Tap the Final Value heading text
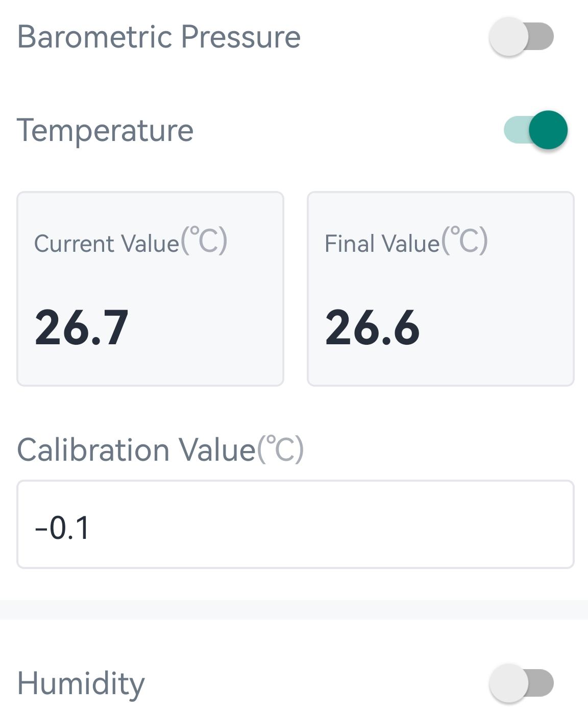Screen dimensions: 588x711 click(x=382, y=243)
